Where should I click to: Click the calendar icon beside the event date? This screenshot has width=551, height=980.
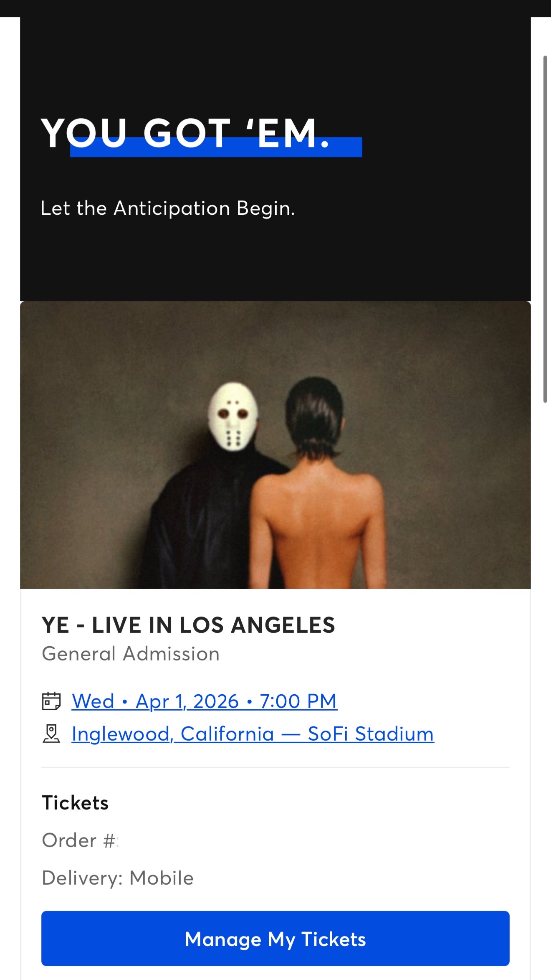click(51, 701)
